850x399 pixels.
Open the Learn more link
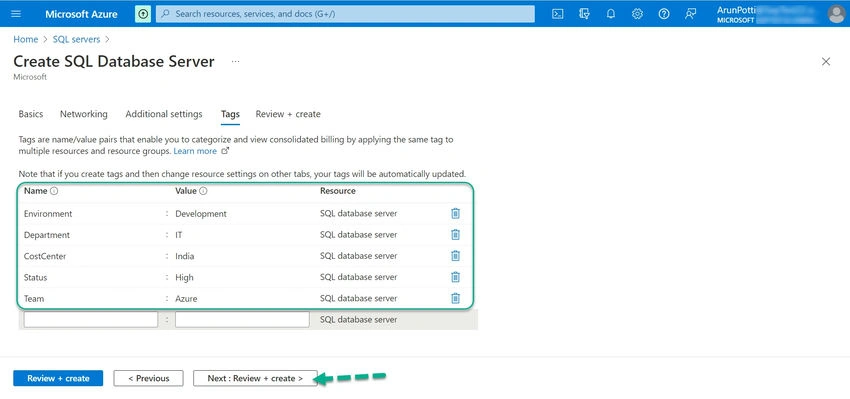pos(195,151)
